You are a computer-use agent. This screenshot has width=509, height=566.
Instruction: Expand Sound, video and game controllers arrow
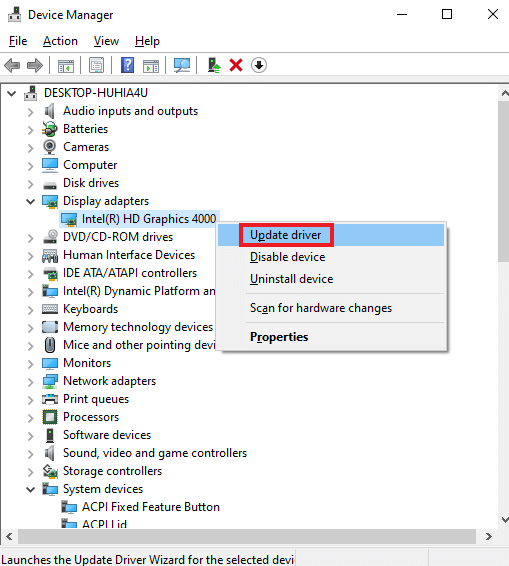tap(31, 454)
